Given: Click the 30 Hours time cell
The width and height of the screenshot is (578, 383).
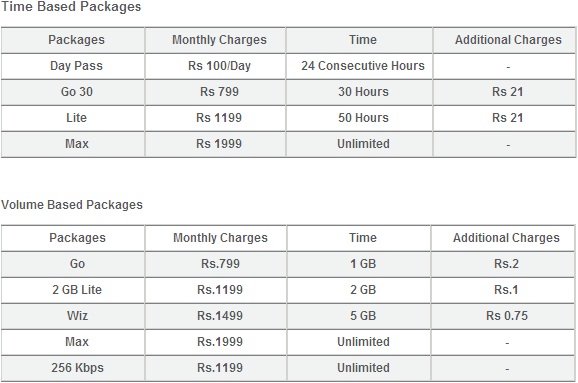Looking at the screenshot, I should tap(363, 92).
